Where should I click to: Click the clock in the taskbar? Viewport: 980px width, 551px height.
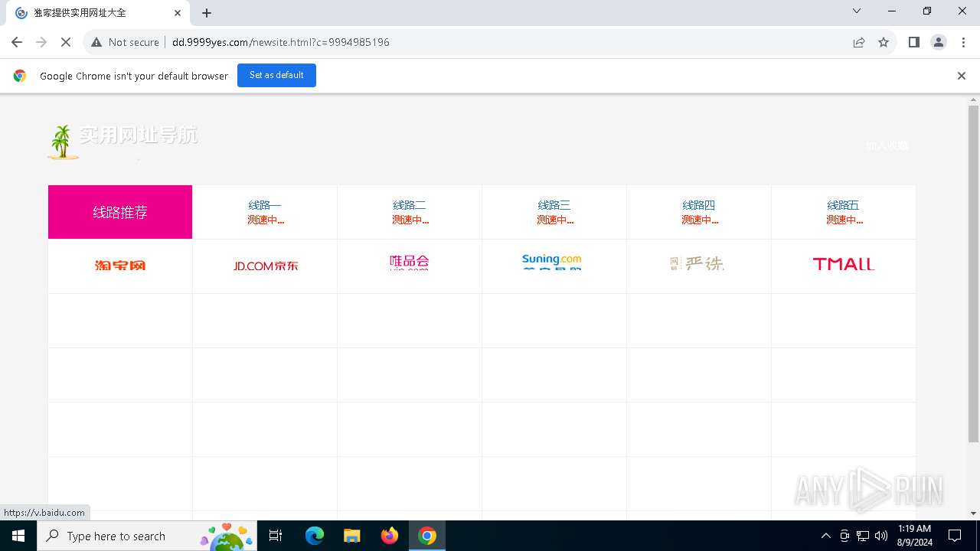point(914,536)
